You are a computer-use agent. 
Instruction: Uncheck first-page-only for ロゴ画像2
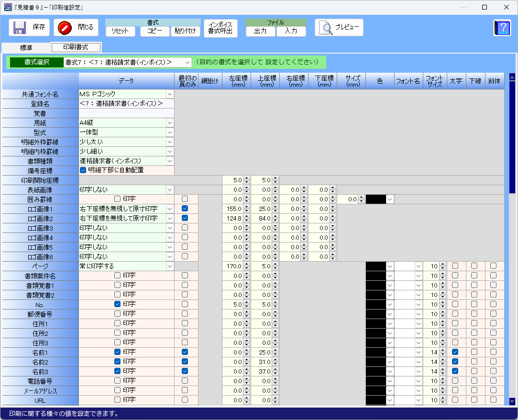tap(185, 218)
